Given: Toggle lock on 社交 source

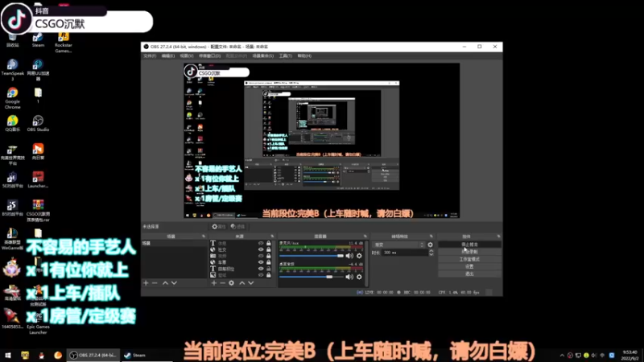Looking at the screenshot, I should (269, 249).
